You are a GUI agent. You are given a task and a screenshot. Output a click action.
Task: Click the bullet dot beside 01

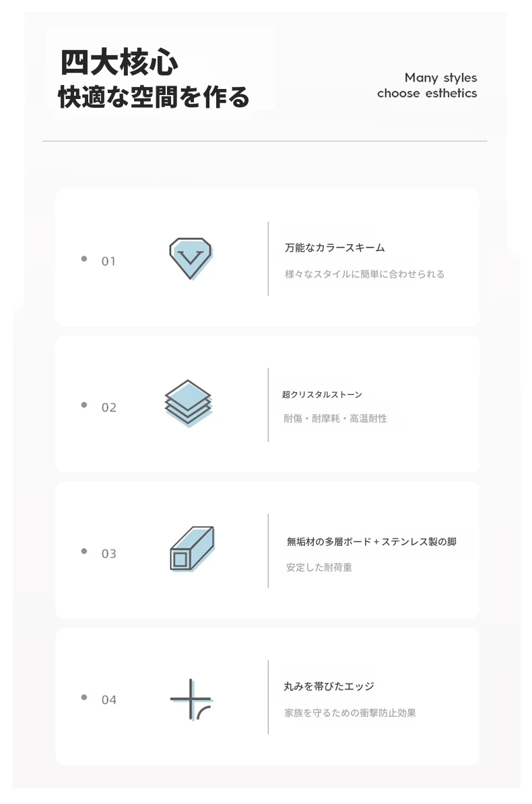(x=84, y=259)
